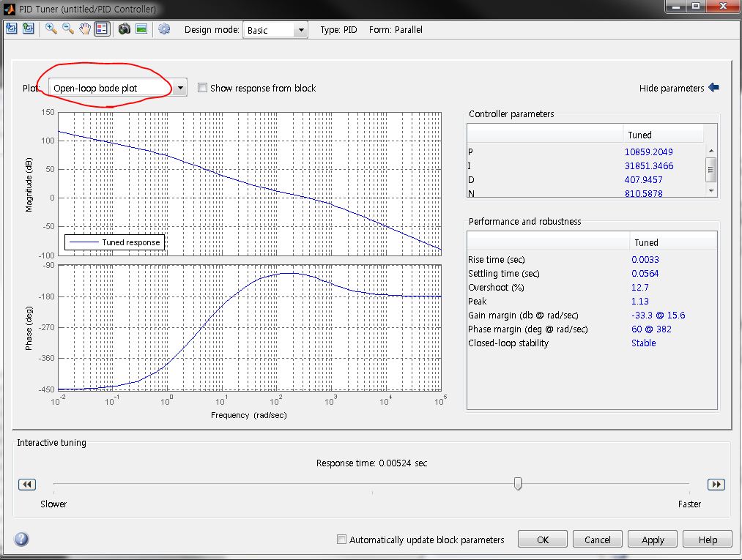The height and width of the screenshot is (560, 742).
Task: Enable Show response from block checkbox
Action: coord(202,88)
